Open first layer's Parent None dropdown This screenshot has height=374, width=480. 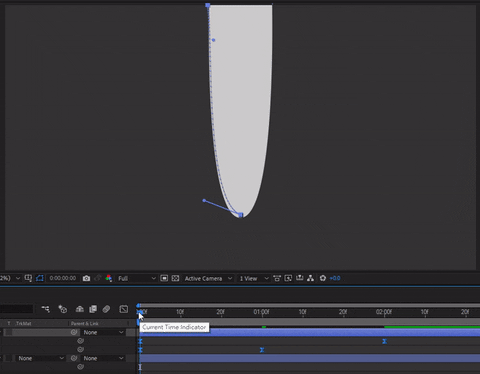(103, 332)
